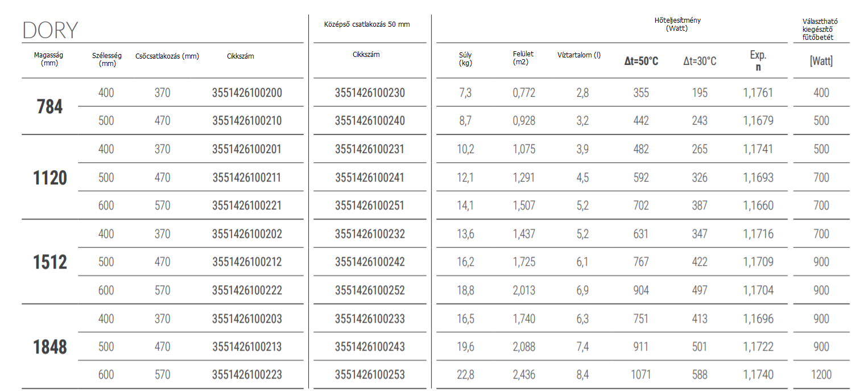Click the Δt=50°C column header
The image size is (868, 391).
click(x=641, y=61)
